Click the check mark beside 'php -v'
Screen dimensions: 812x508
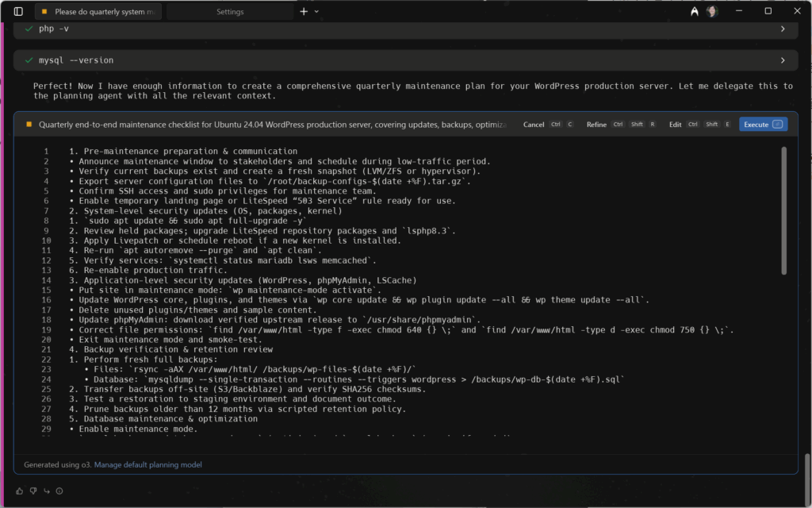click(x=29, y=29)
